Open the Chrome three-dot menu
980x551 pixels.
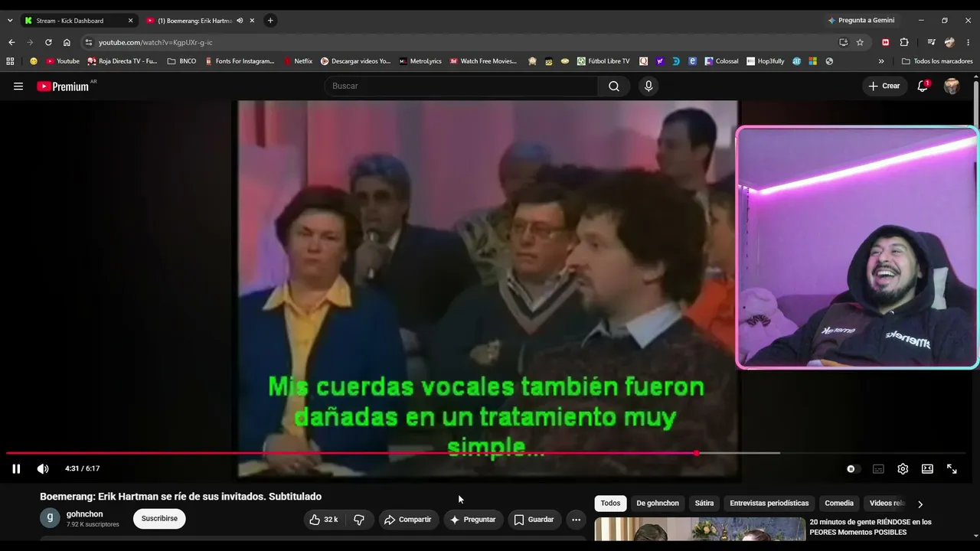coord(969,42)
